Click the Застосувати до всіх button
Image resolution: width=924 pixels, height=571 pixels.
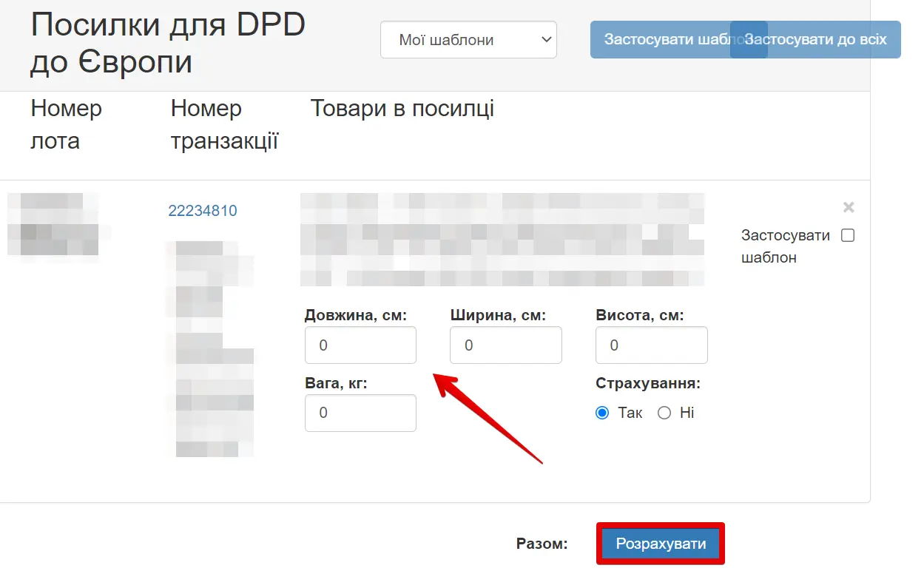(x=815, y=40)
